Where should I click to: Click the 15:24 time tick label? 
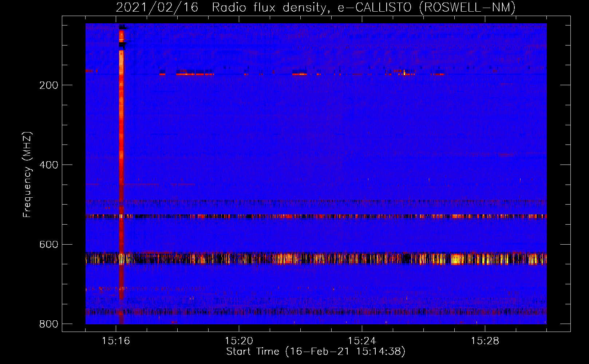[x=362, y=341]
